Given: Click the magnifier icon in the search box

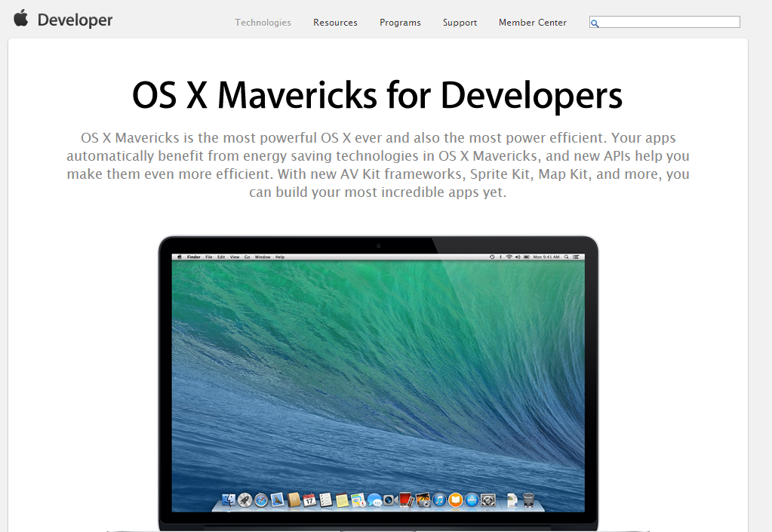Looking at the screenshot, I should click(x=595, y=23).
